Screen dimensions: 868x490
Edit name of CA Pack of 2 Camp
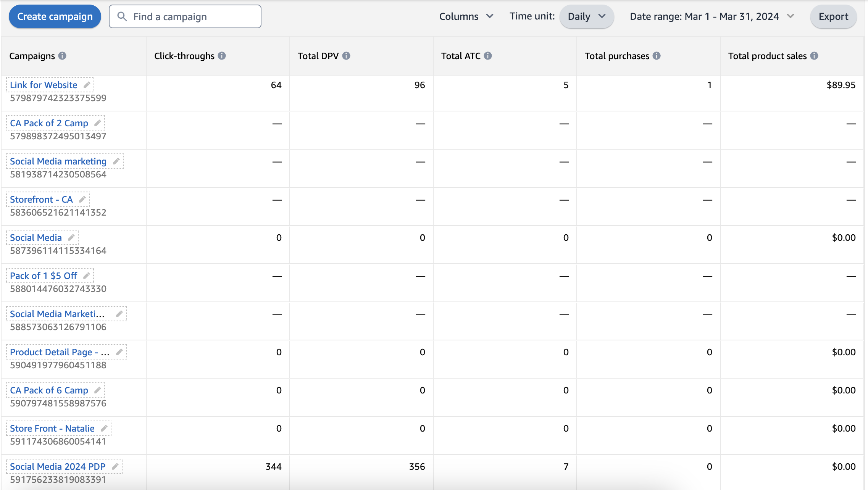click(x=98, y=123)
